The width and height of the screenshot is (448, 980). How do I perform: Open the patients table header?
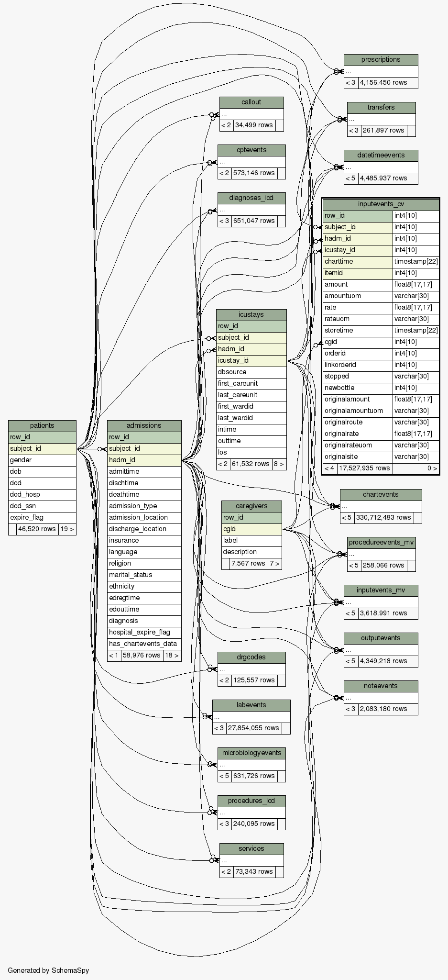[42, 426]
